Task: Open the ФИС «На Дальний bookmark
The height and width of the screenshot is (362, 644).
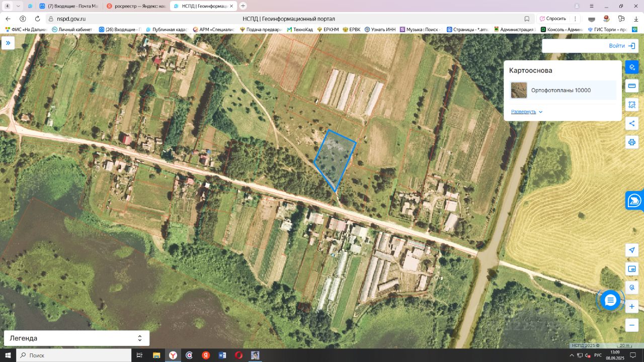Action: [x=26, y=30]
